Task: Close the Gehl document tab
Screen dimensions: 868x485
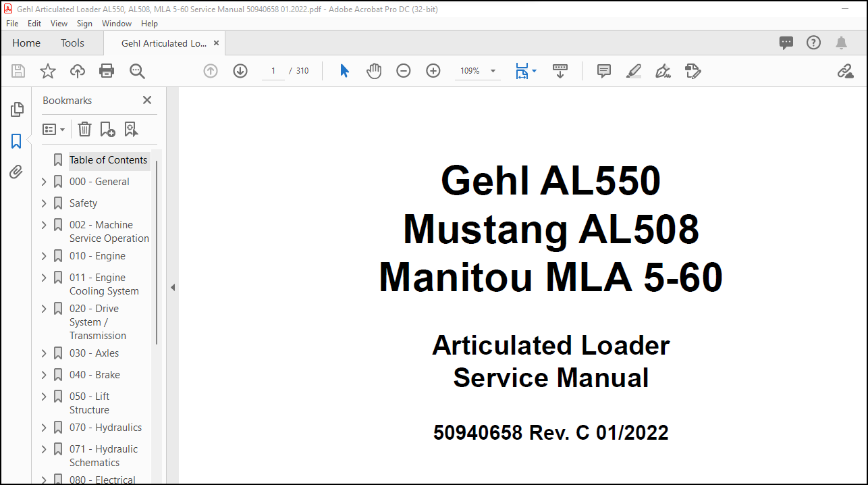Action: (x=216, y=43)
